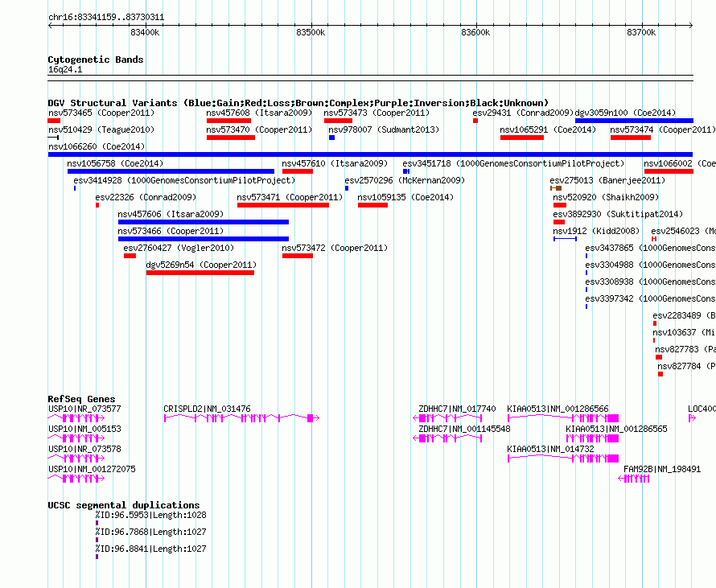Click the red bar under nsv573470 (Cooper2011)

click(x=231, y=138)
